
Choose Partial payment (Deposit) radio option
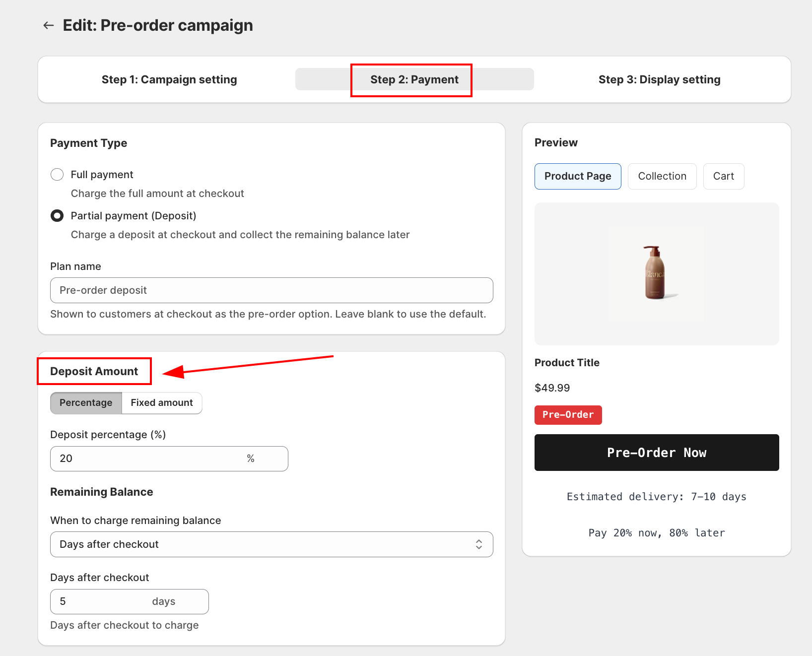click(x=57, y=216)
